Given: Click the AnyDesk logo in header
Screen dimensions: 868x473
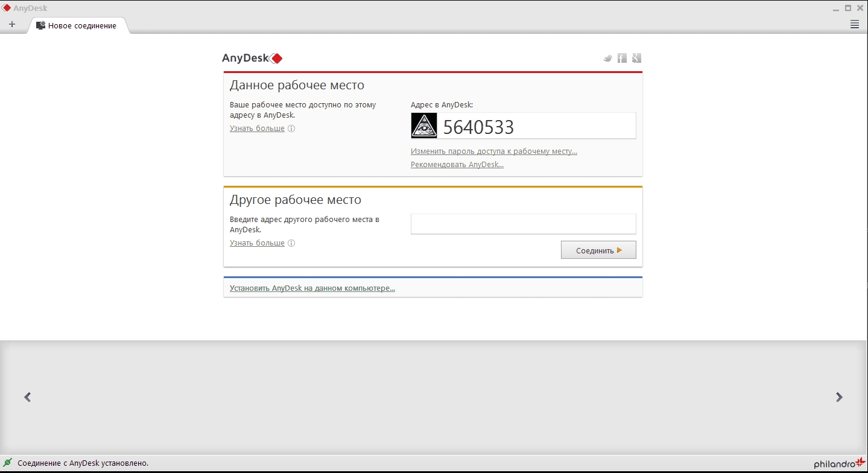Looking at the screenshot, I should 252,59.
